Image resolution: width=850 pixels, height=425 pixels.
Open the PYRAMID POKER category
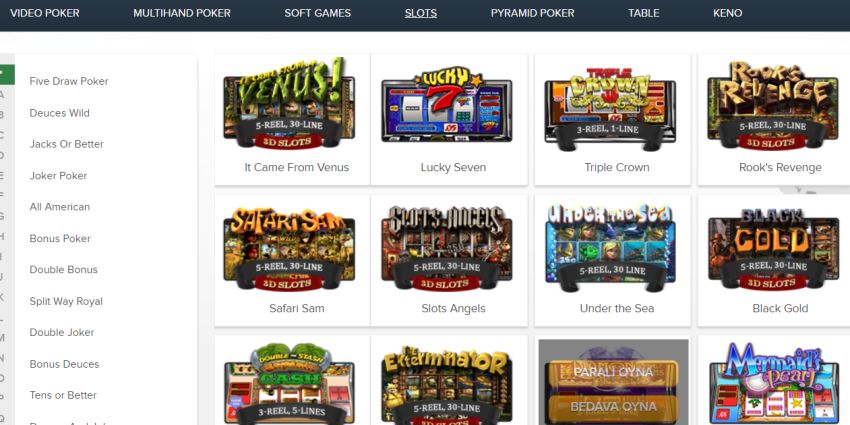532,13
